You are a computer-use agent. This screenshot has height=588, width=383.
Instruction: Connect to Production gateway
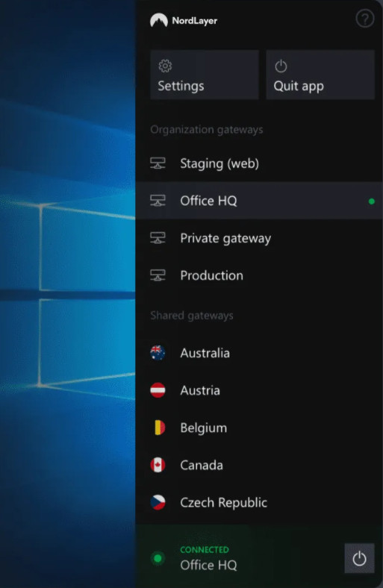pos(259,275)
